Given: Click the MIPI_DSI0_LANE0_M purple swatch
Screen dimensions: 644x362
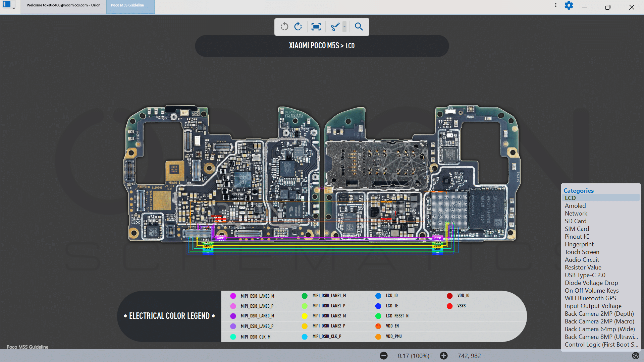Looking at the screenshot, I should pyautogui.click(x=233, y=316).
